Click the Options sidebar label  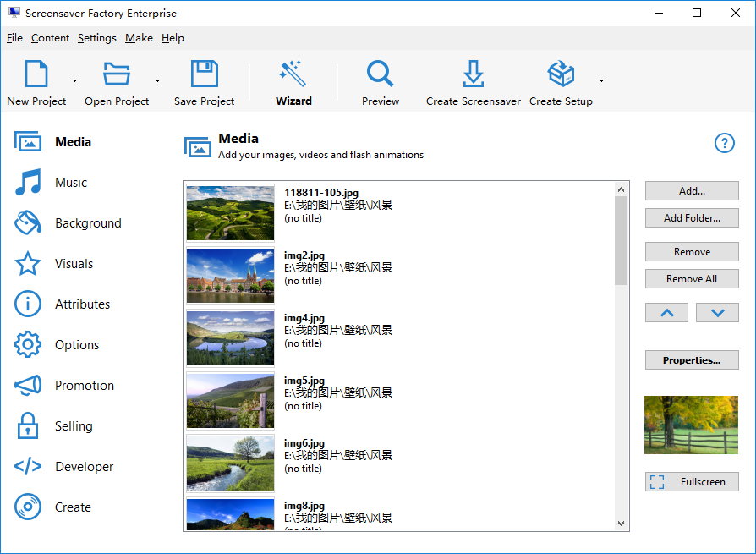(77, 345)
